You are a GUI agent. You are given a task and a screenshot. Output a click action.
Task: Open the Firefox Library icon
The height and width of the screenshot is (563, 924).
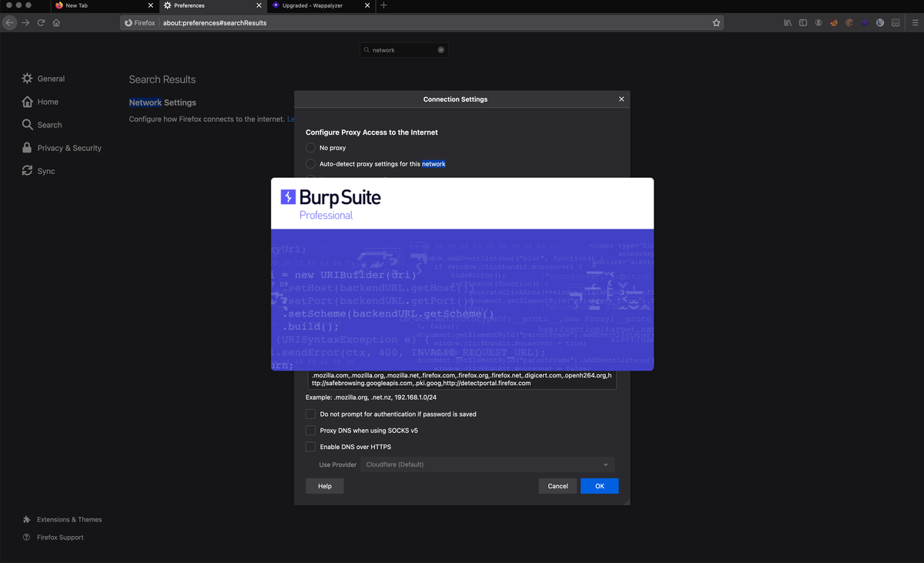tap(787, 22)
